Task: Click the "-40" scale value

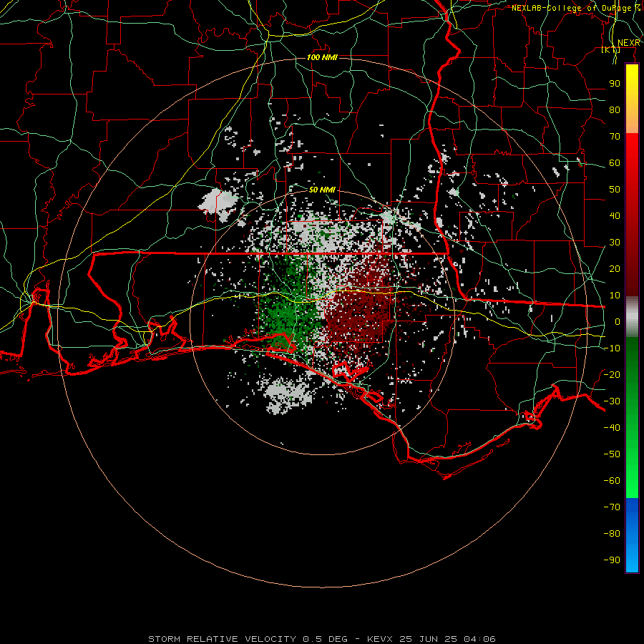Action: (612, 428)
